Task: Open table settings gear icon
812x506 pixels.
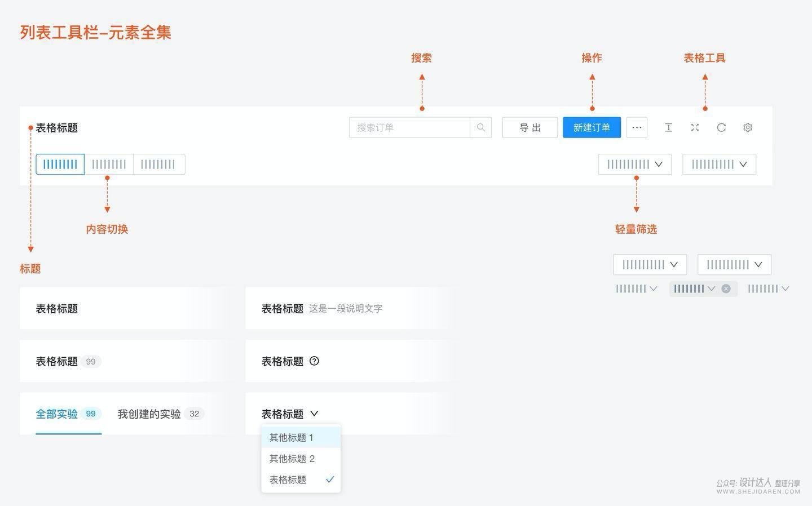Action: point(748,127)
